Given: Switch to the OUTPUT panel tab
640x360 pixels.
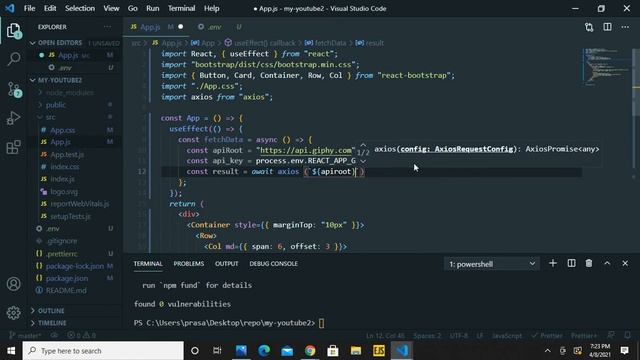Looking at the screenshot, I should (x=227, y=264).
